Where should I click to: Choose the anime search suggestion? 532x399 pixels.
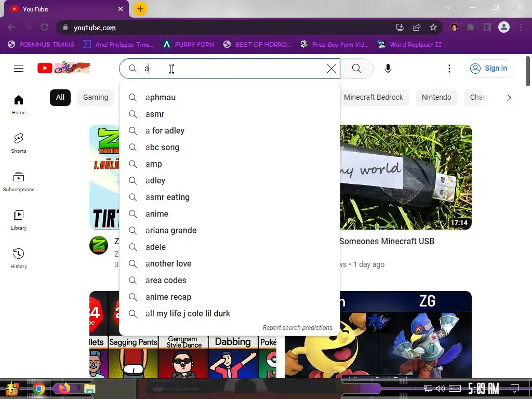[x=230, y=214]
